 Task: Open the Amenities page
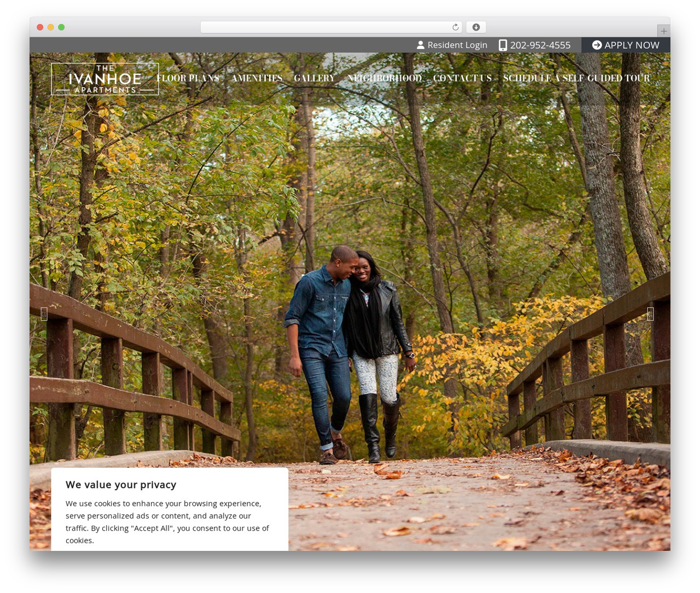pos(257,78)
